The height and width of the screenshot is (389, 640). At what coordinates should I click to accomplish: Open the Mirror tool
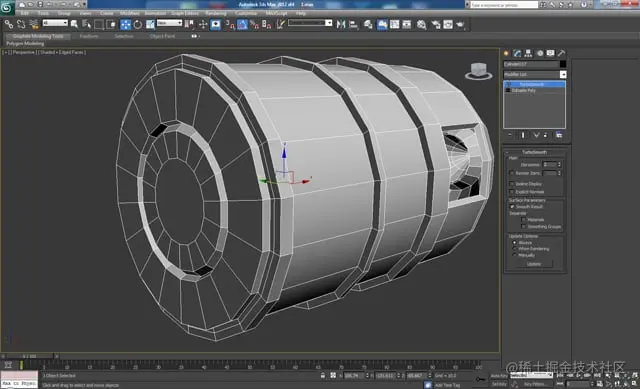pyautogui.click(x=341, y=24)
